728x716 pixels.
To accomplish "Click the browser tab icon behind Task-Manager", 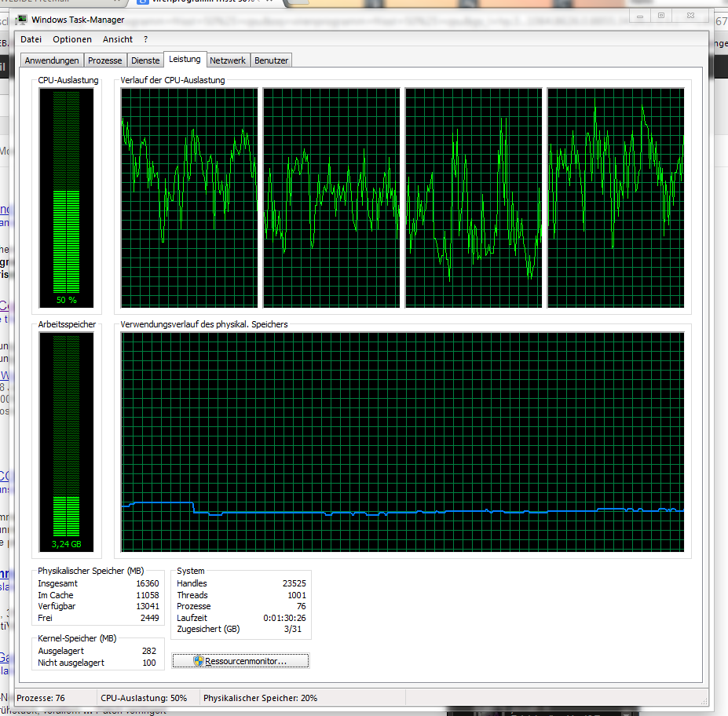I will pyautogui.click(x=142, y=2).
